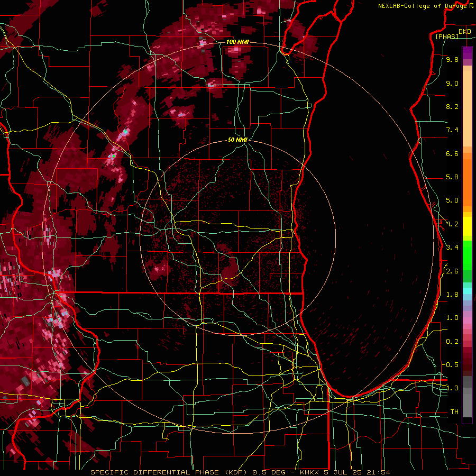Click the -0.5 legend value
The image size is (476, 476).
pos(450,365)
